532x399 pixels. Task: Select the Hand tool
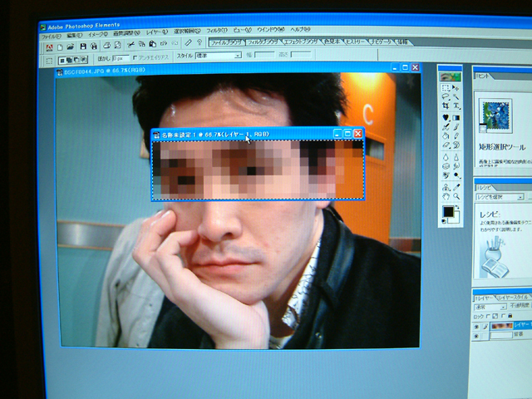(x=446, y=196)
